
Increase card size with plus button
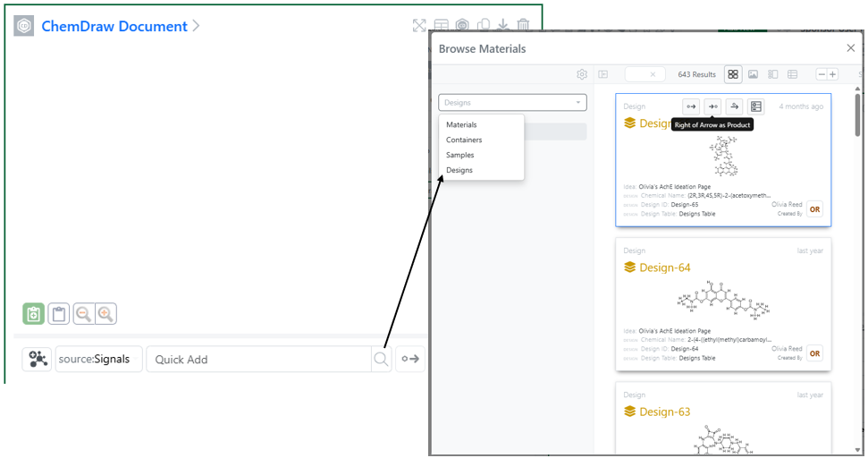click(832, 74)
